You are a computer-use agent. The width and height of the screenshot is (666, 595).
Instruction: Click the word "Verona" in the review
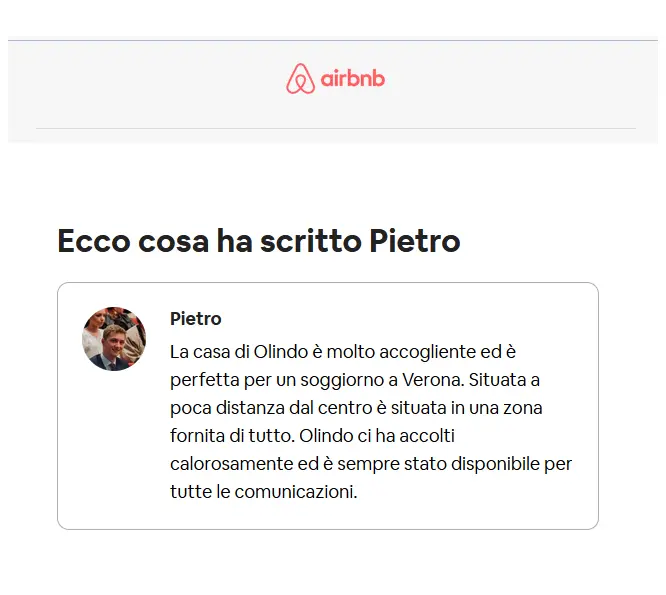(x=433, y=380)
